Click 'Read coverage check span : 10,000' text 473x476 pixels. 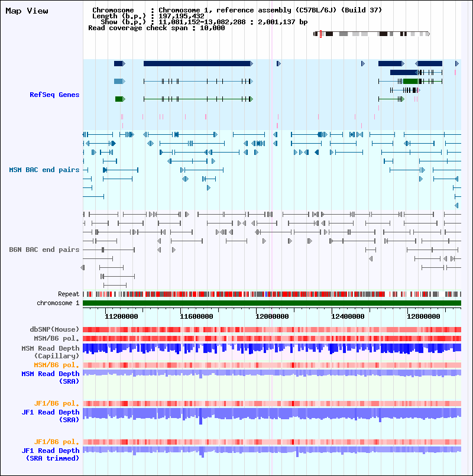click(156, 28)
